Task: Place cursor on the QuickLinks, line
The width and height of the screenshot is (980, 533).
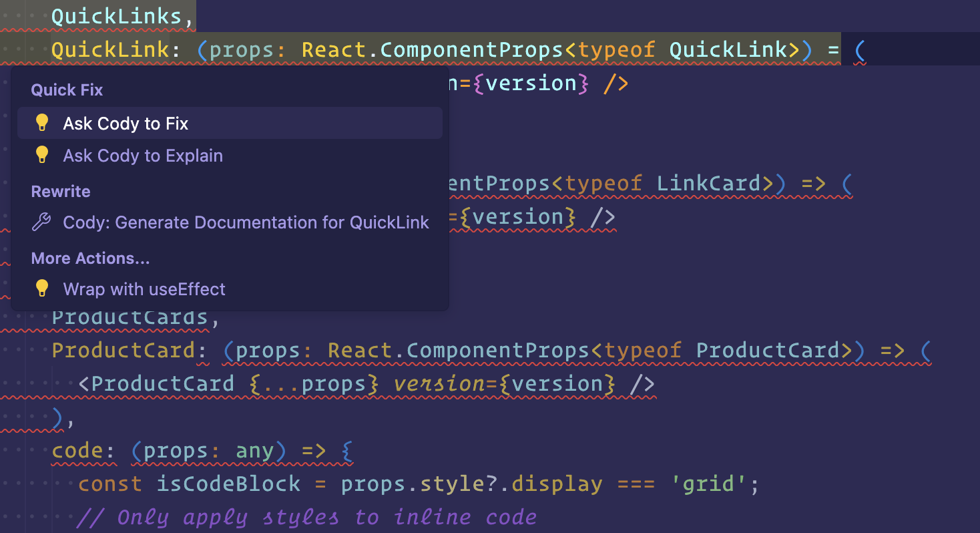Action: pos(123,16)
